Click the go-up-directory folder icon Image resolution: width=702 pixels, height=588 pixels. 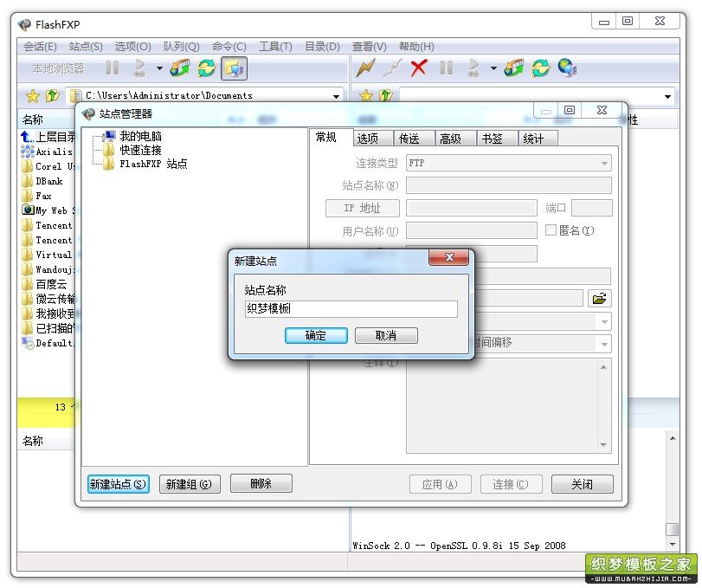(51, 95)
